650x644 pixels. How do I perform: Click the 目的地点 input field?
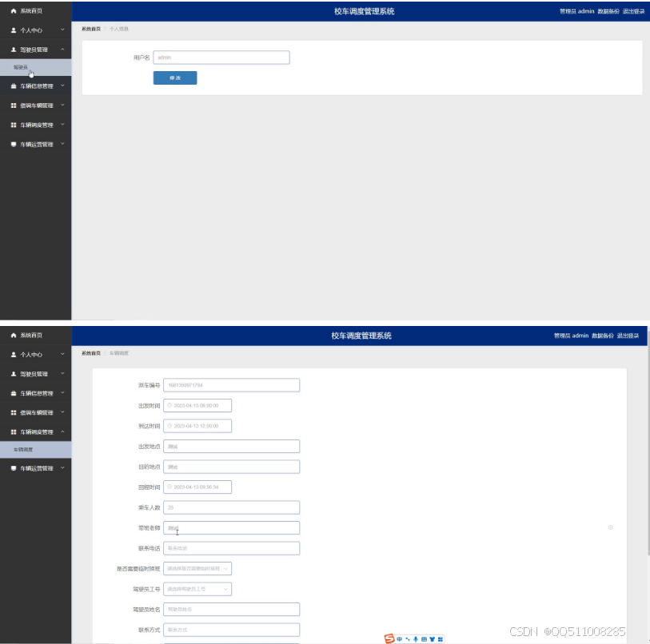[231, 467]
